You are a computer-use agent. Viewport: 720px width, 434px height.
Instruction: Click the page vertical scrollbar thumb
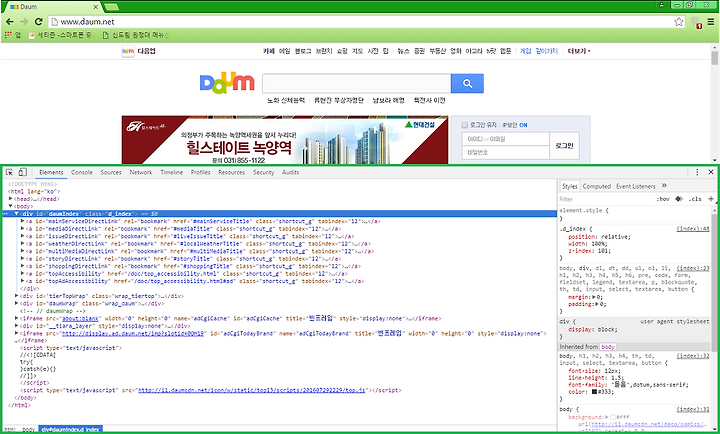click(x=714, y=58)
